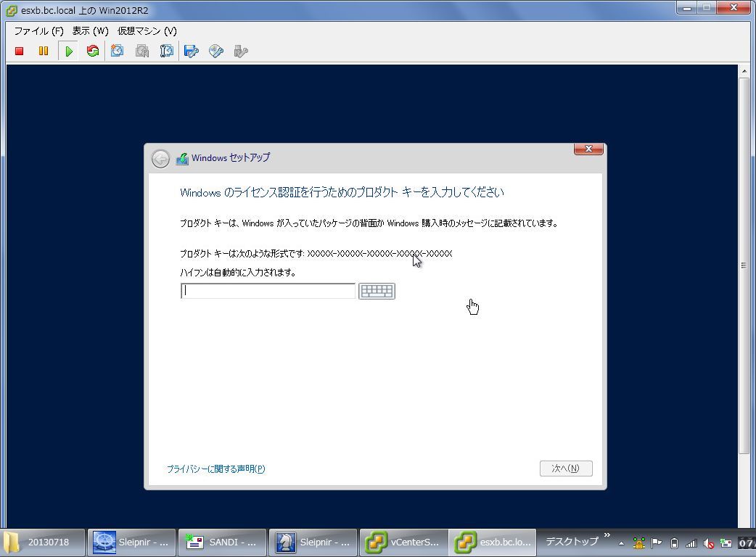Click the battery tray icon
The height and width of the screenshot is (557, 756).
[x=674, y=543]
